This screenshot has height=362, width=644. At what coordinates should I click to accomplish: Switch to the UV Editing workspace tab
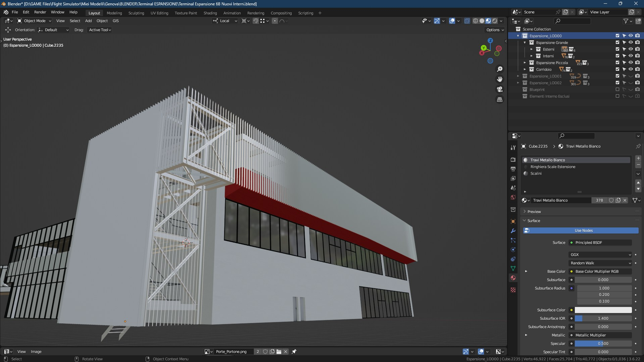point(159,13)
